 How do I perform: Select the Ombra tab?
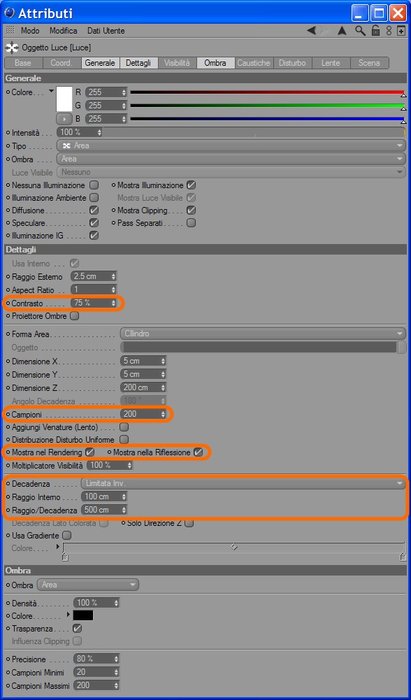coord(215,63)
